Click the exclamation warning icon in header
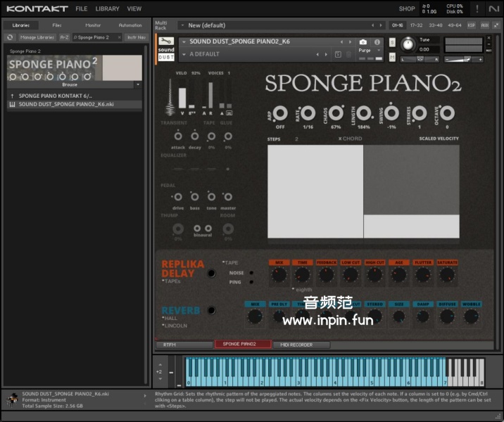 click(x=478, y=8)
